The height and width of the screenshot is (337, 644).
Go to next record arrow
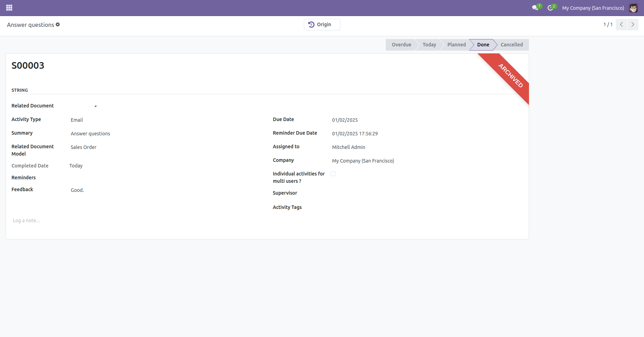coord(633,24)
